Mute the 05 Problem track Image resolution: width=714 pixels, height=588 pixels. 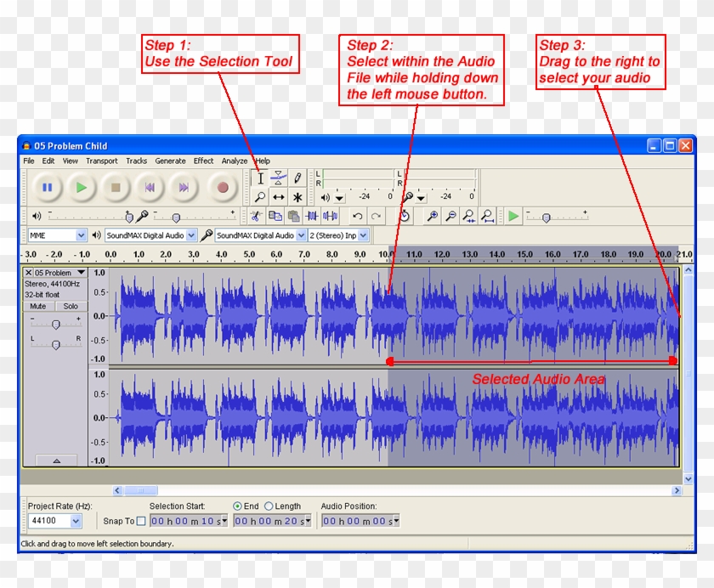37,306
